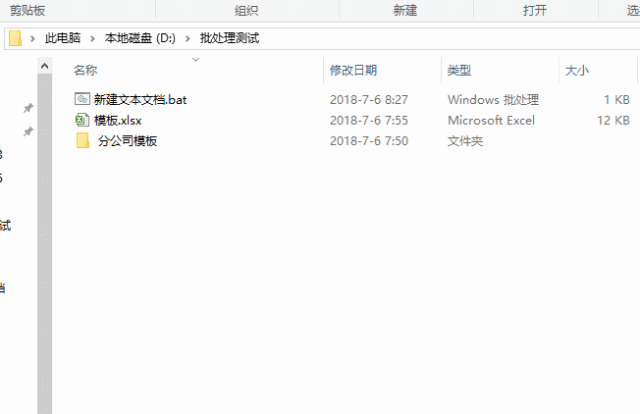640x414 pixels.
Task: Click the pin icon beside 新建文本文档.bat row
Action: [28, 108]
